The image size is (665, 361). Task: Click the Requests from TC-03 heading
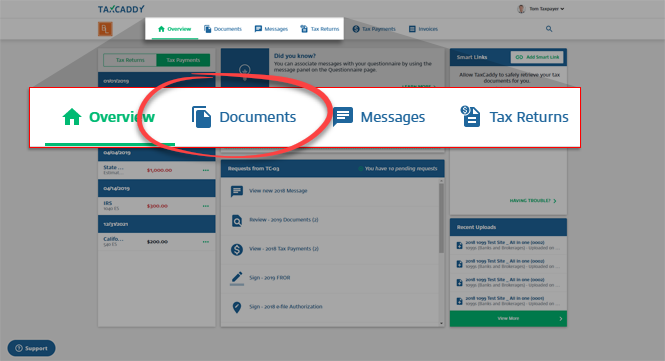tap(253, 168)
